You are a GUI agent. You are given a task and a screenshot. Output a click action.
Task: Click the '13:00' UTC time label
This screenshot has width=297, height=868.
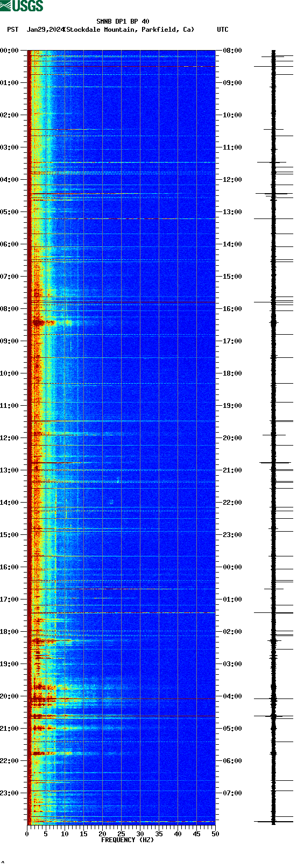[232, 212]
